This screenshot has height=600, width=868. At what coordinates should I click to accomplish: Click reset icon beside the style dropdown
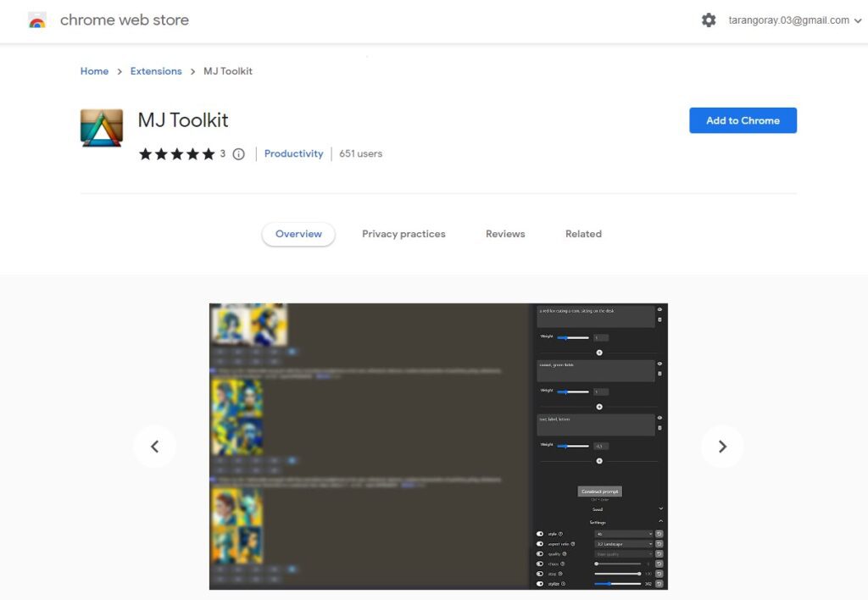click(659, 534)
